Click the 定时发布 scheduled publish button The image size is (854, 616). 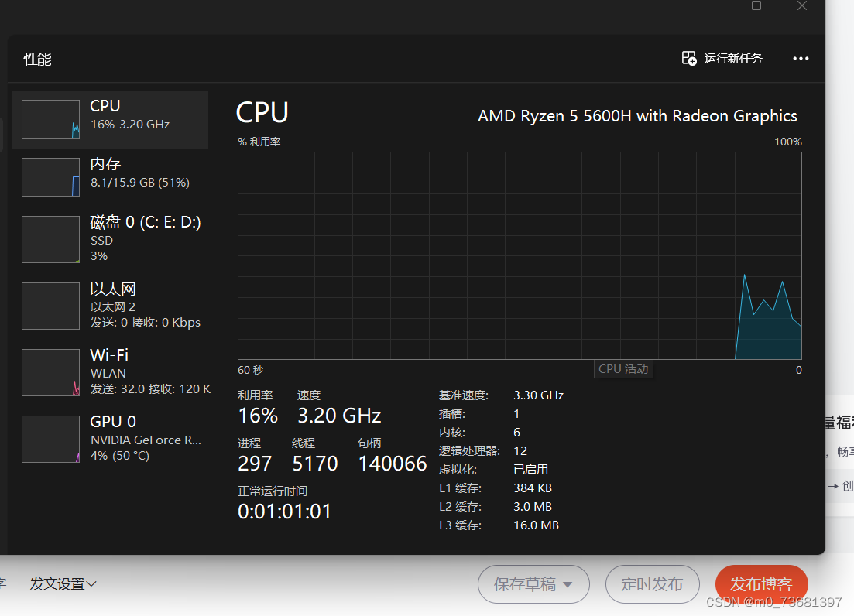point(653,584)
